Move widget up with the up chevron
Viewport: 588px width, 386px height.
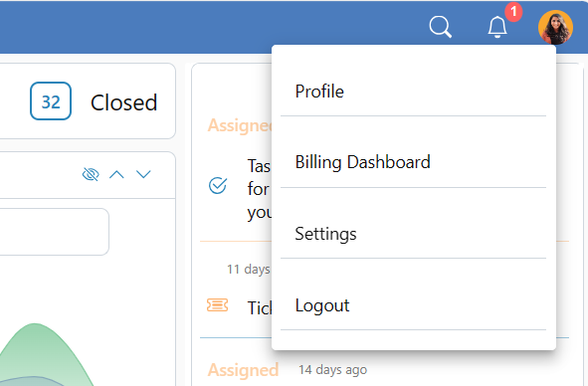pos(116,174)
